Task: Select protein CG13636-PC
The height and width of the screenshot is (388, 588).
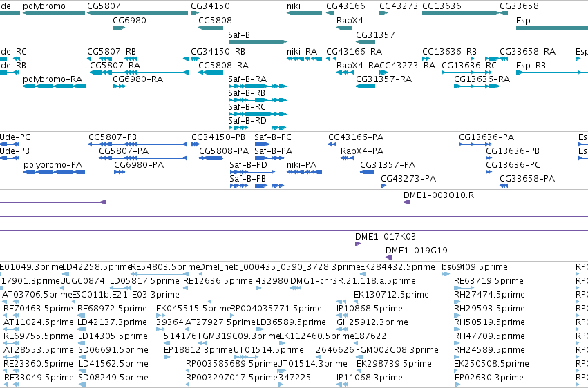Action: pyautogui.click(x=513, y=165)
